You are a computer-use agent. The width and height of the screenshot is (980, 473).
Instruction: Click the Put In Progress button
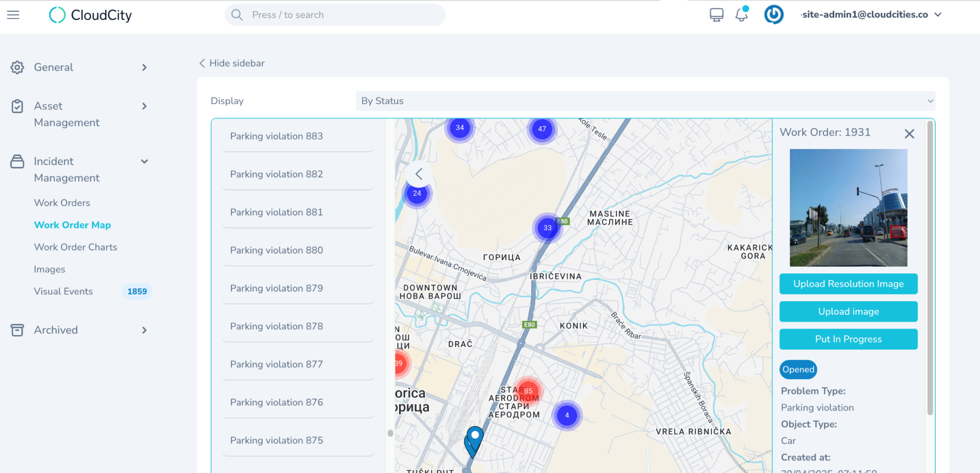(848, 339)
